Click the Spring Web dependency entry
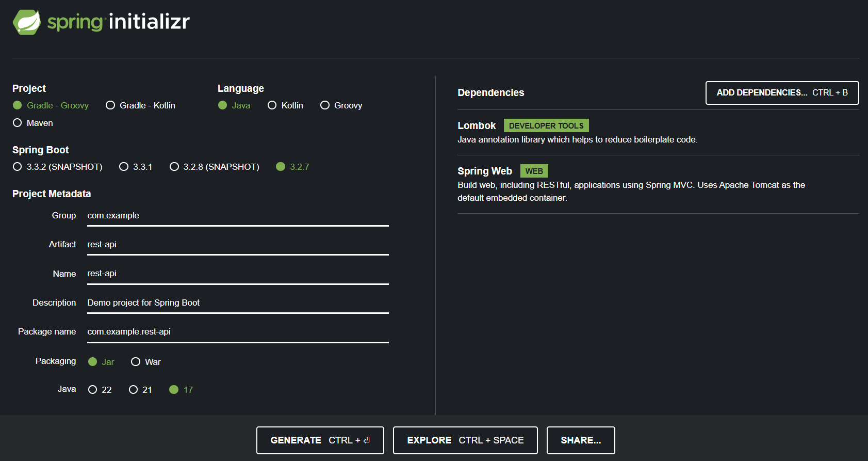868x461 pixels. point(658,184)
